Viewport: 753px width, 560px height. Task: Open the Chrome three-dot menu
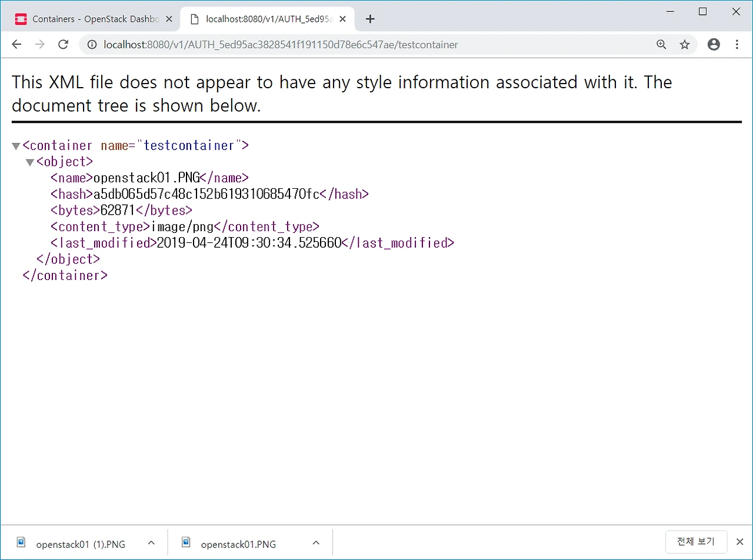737,45
